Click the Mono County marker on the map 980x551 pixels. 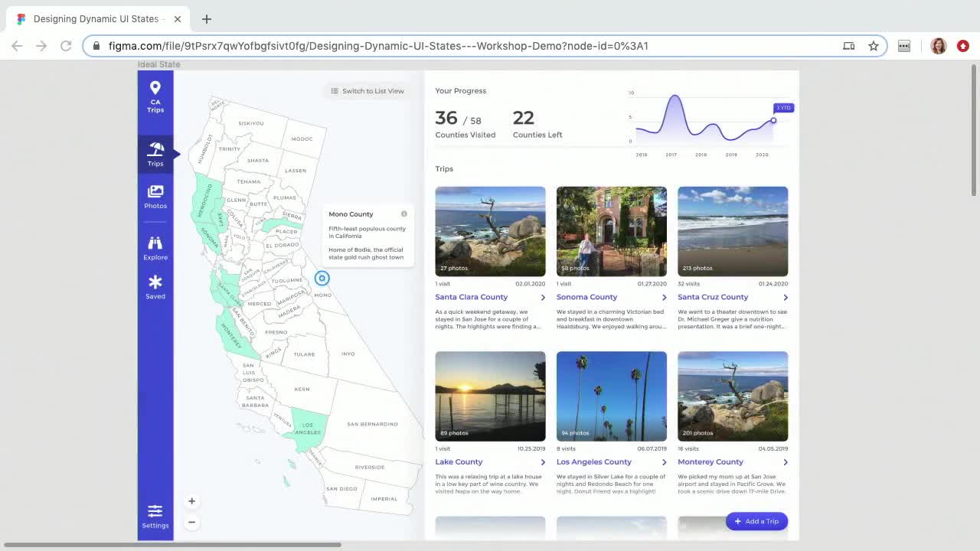322,278
